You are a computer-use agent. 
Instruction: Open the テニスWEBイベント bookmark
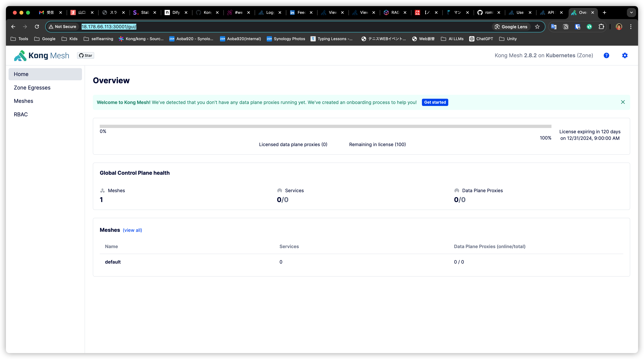click(384, 39)
